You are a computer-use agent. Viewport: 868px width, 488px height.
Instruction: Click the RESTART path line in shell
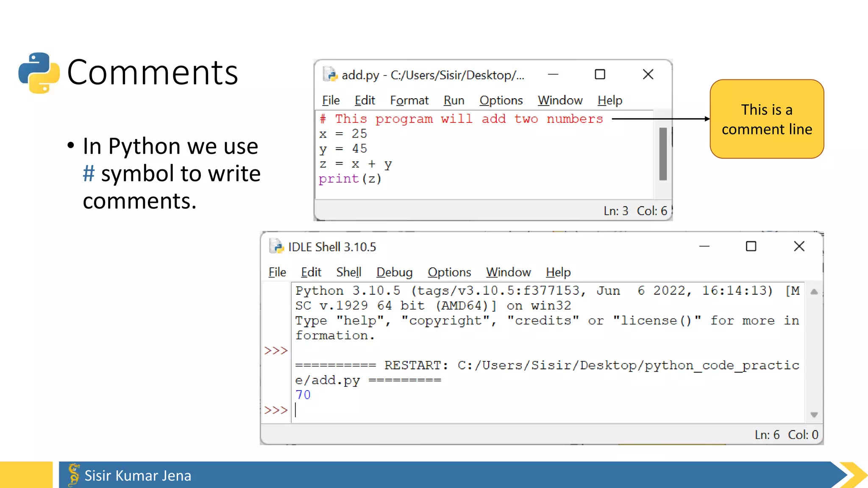(547, 373)
